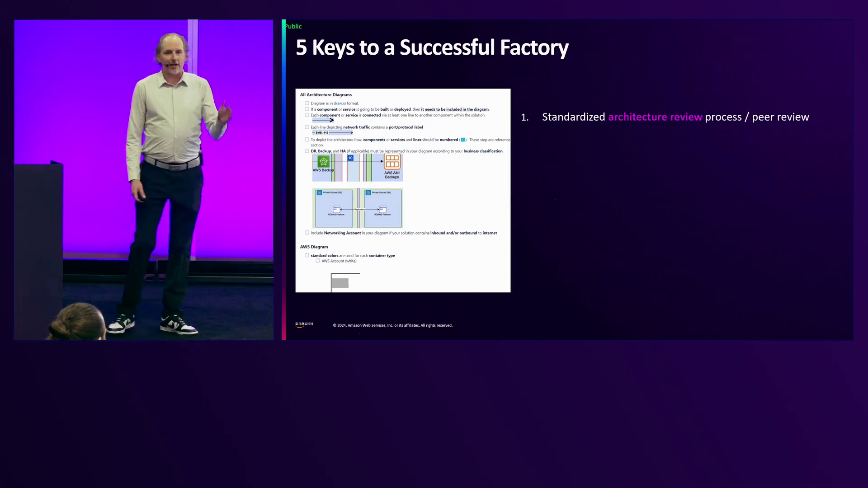Check the Include Networking Account checkbox
This screenshot has height=488, width=868.
[307, 233]
